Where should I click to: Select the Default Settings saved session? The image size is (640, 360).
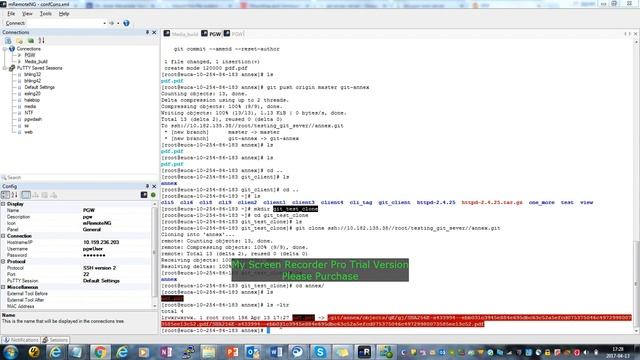tap(39, 87)
